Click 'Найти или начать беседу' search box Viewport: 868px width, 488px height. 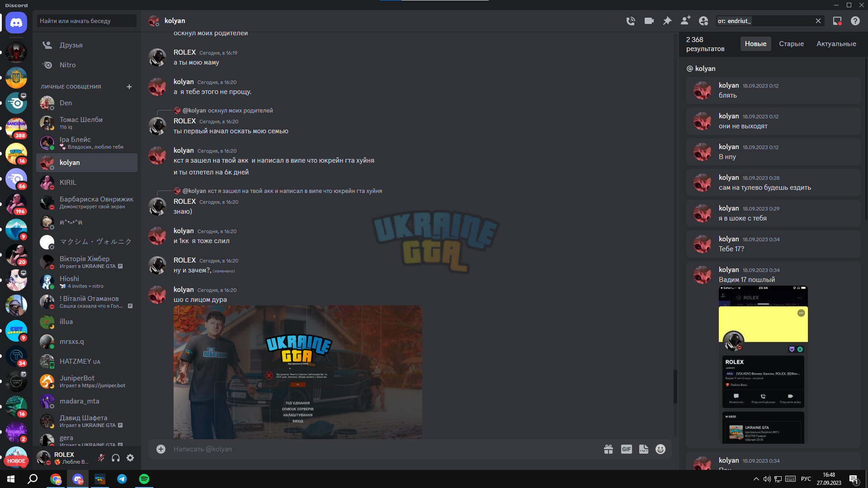[87, 21]
